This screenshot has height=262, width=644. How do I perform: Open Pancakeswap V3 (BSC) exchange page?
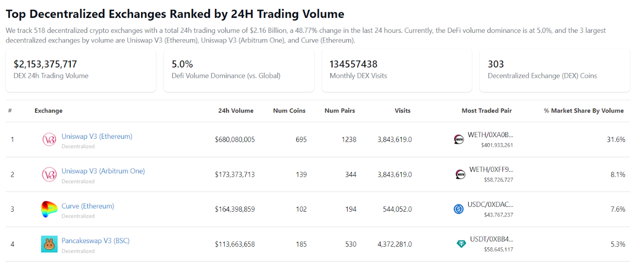95,241
